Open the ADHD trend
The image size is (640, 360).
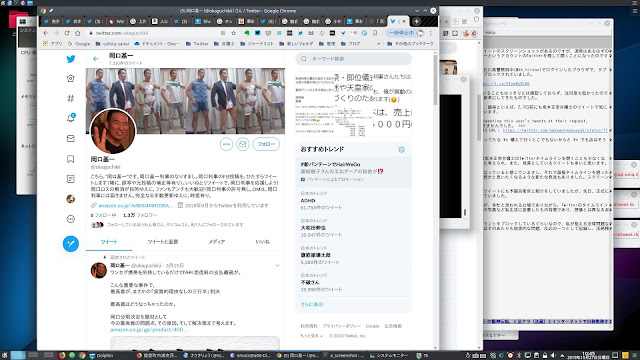coord(353,200)
